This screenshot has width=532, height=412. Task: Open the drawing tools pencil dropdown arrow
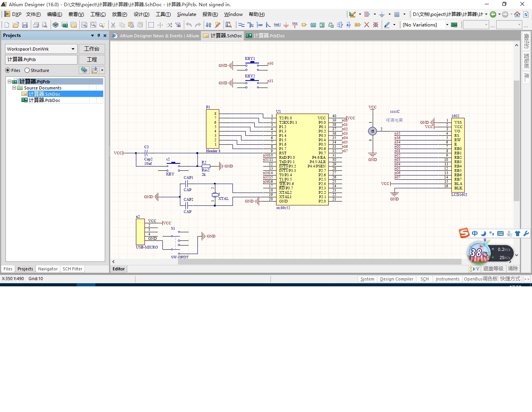tap(394, 25)
